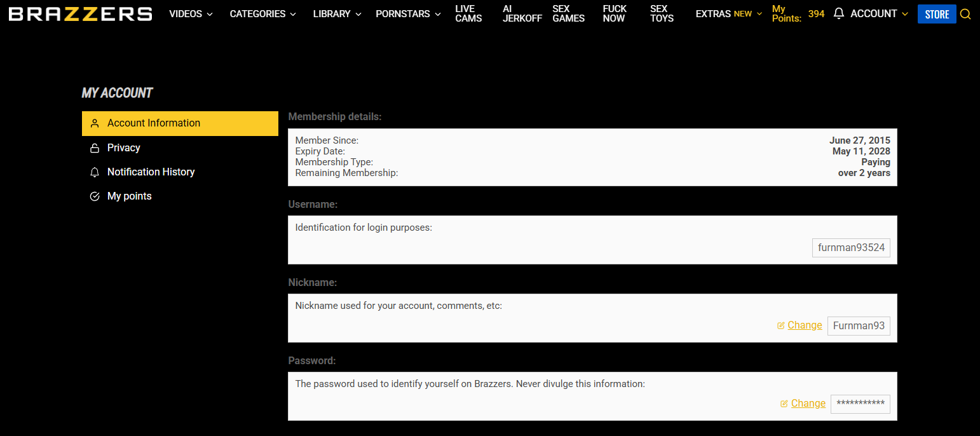Click the Remaining Membership value over 2 years
Screen dimensions: 980x436
tap(864, 173)
